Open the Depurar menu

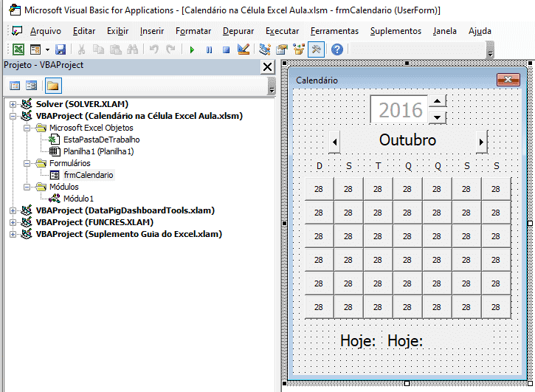coord(238,31)
